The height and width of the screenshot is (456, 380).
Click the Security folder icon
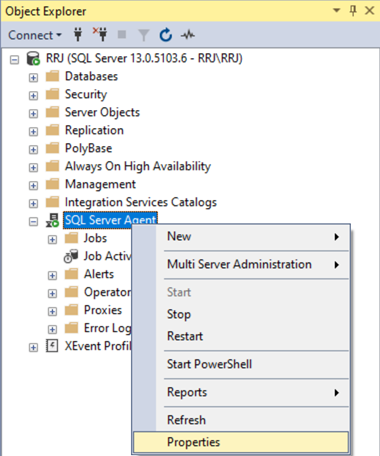point(52,94)
